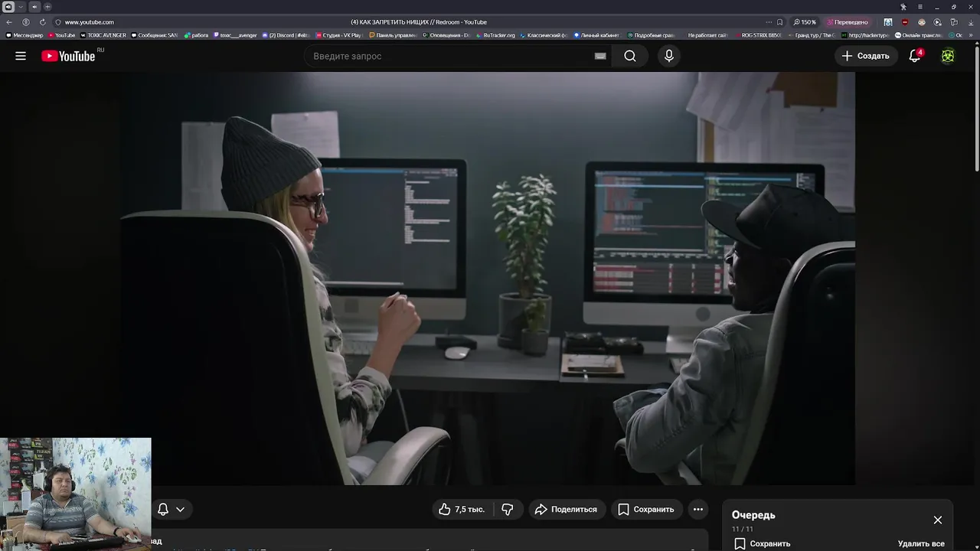Open the Панель управления bookmark
The width and height of the screenshot is (980, 551).
click(393, 35)
